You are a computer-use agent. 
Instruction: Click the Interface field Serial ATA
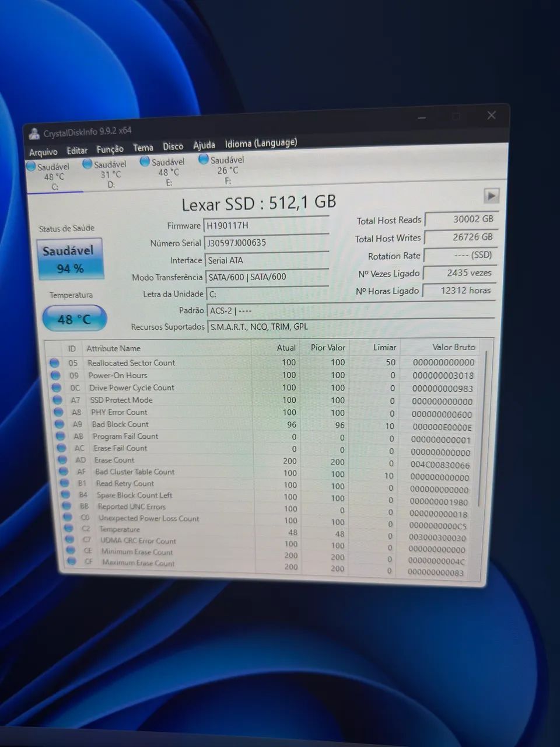click(267, 260)
